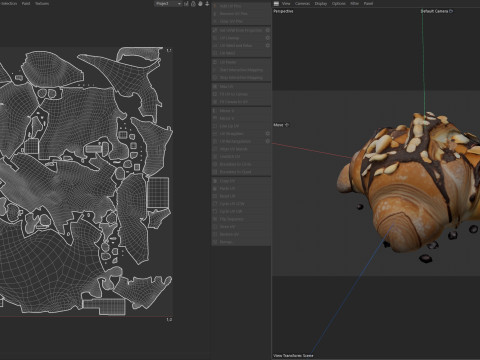Click Boundary to Circle
Screen dimensions: 480x360
click(241, 164)
